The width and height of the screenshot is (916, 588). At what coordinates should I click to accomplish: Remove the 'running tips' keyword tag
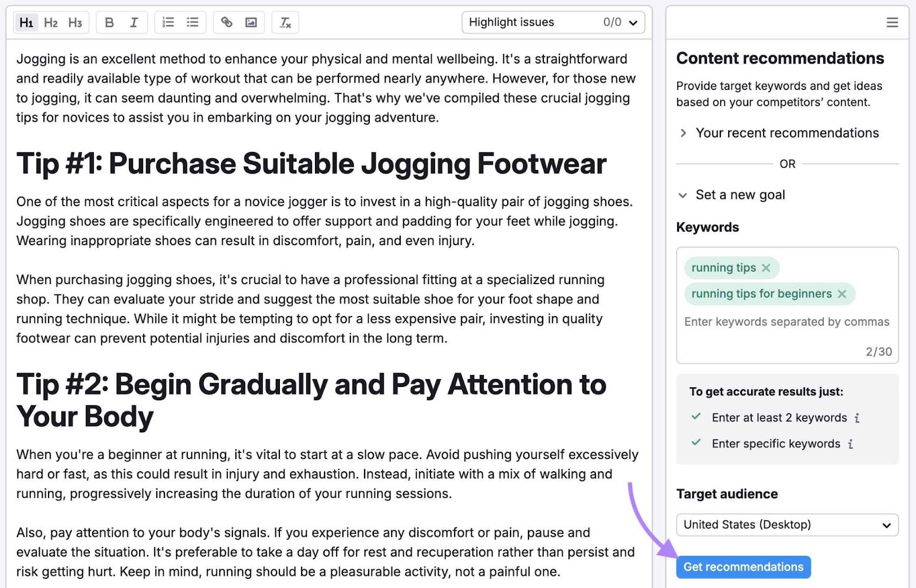point(767,267)
